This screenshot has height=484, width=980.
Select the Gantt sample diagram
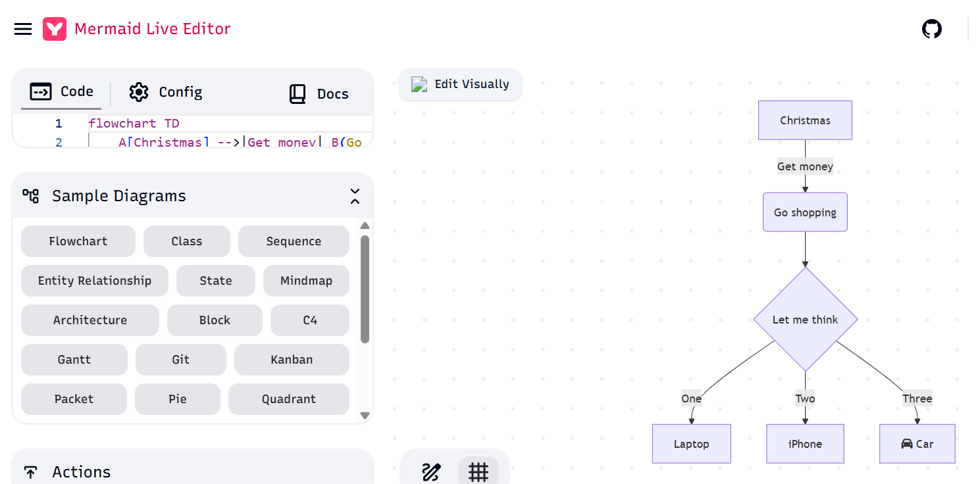[74, 360]
